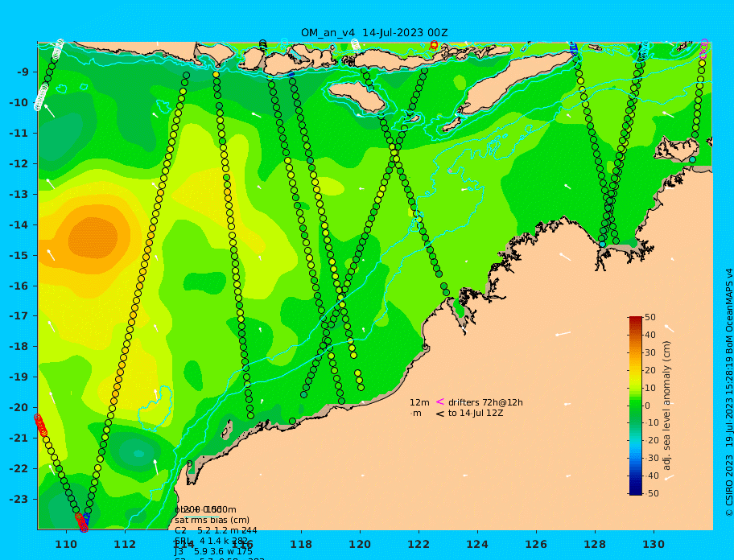Click latitude label '-20' on the y-axis
Image resolution: width=734 pixels, height=560 pixels.
pos(19,407)
